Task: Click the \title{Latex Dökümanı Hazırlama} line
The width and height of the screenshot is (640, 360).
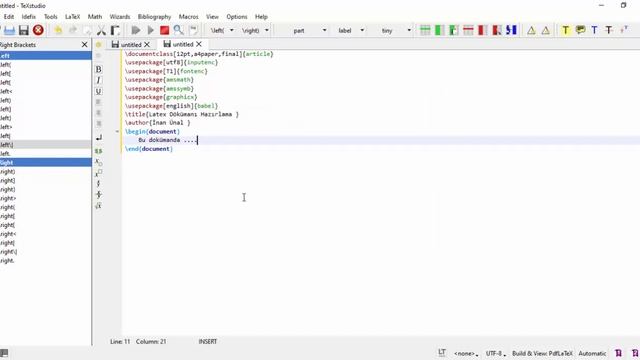Action: (x=182, y=114)
